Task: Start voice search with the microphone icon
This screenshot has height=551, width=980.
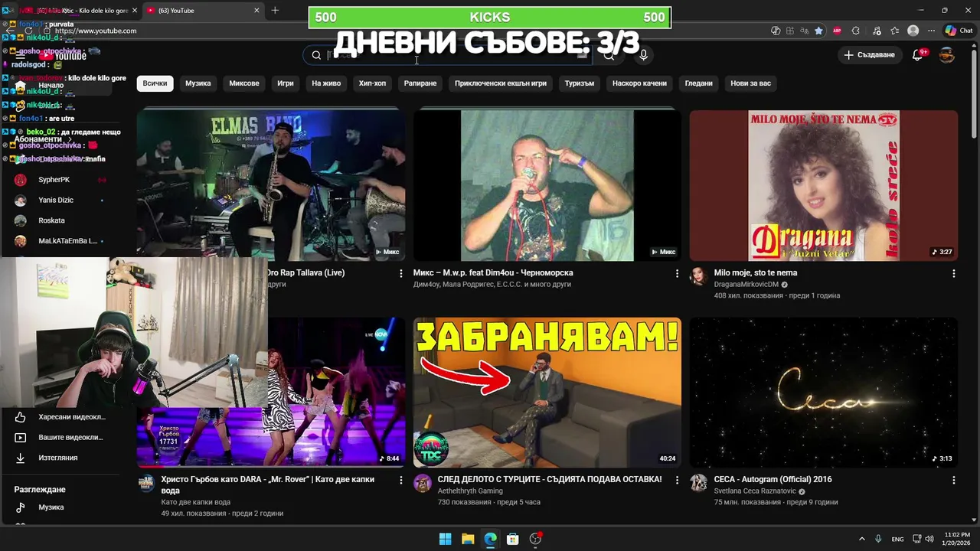Action: [643, 55]
